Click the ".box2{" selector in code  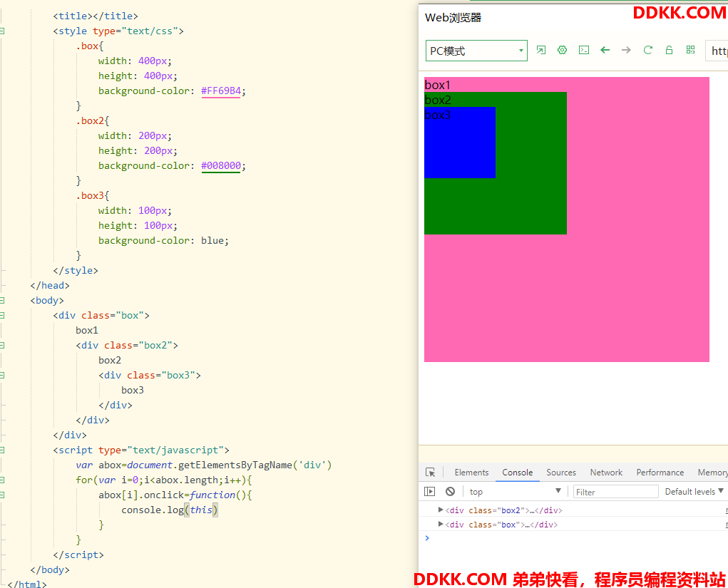tap(93, 120)
